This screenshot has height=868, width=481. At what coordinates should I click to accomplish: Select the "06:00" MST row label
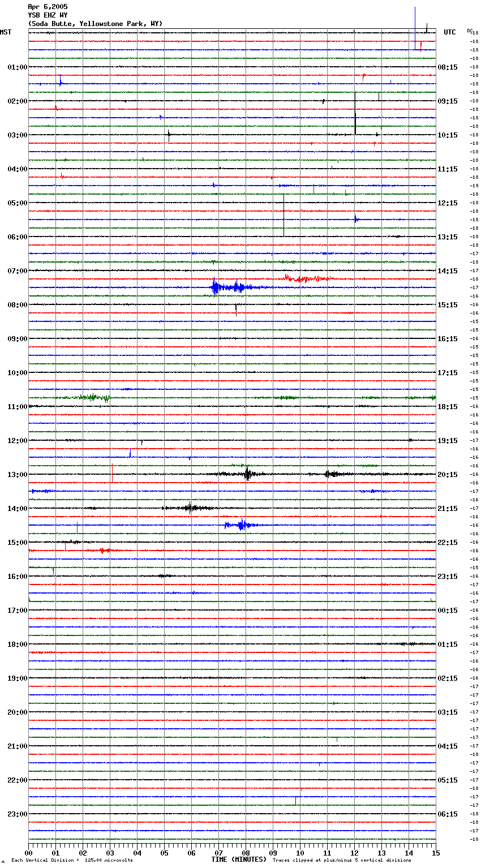pos(18,237)
